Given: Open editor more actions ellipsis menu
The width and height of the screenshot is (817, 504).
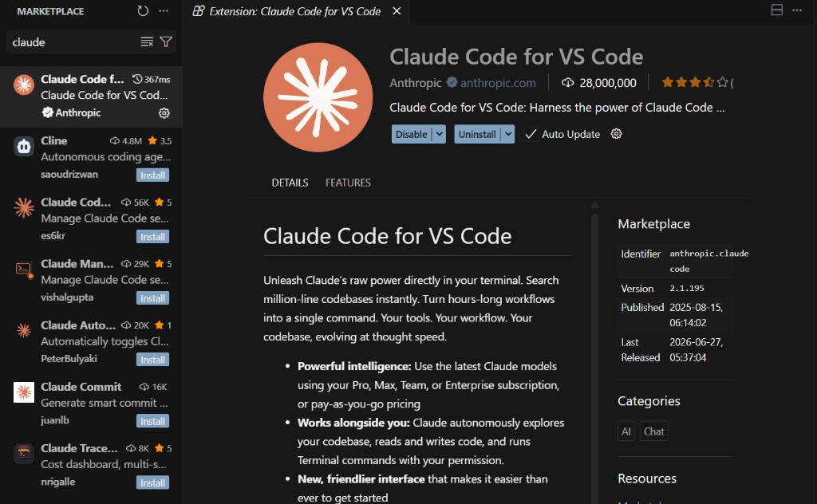Looking at the screenshot, I should [x=797, y=10].
